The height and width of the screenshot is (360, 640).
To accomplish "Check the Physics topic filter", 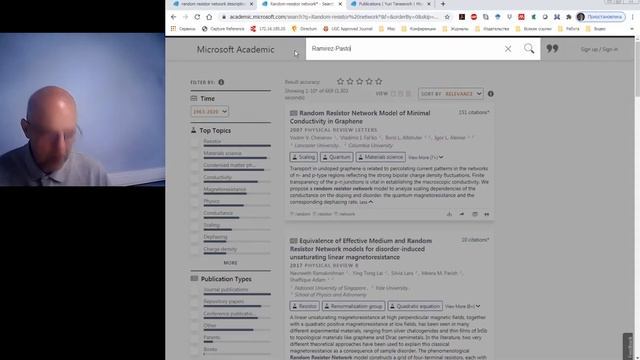I will tap(195, 202).
